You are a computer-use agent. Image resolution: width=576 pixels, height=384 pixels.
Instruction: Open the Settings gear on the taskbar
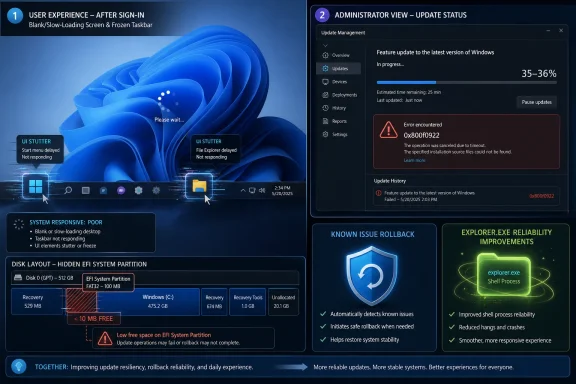coord(156,190)
